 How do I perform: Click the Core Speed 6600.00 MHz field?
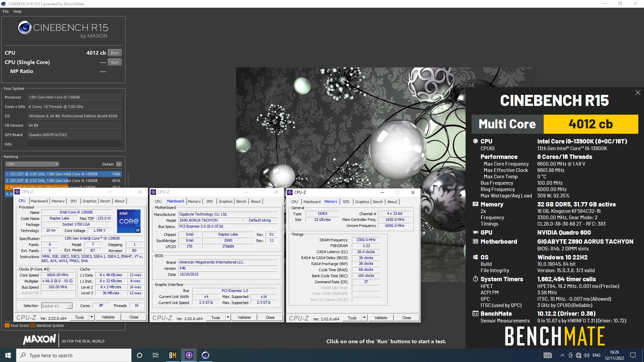[x=58, y=275]
